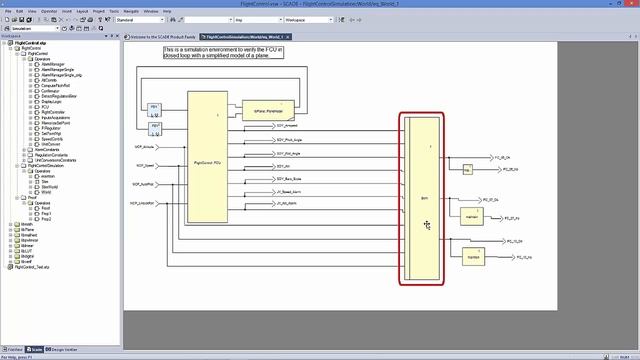The height and width of the screenshot is (360, 640).
Task: Open the Tools menu
Action: (114, 11)
